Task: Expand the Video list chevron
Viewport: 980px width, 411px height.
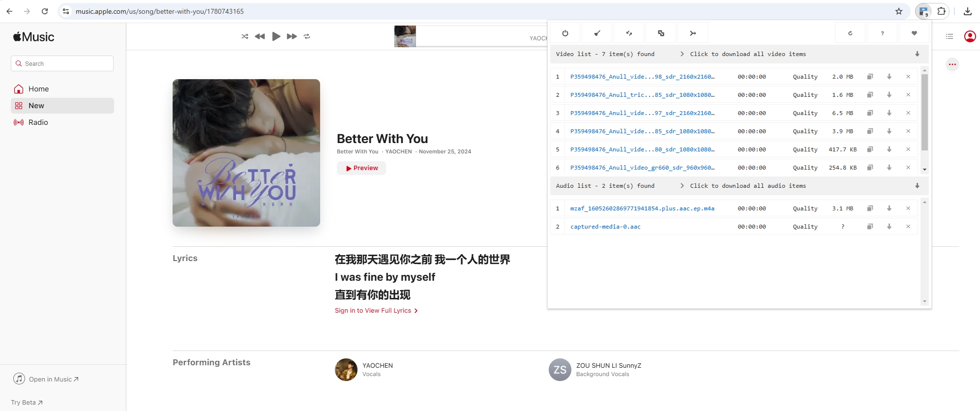Action: point(682,54)
